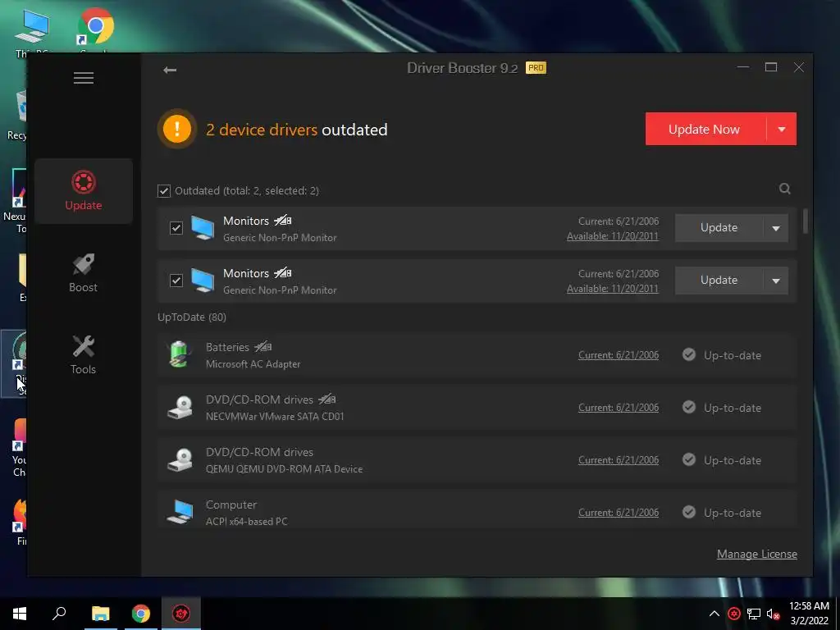Show hidden tray icons chevron
Viewport: 840px width, 630px height.
click(714, 614)
